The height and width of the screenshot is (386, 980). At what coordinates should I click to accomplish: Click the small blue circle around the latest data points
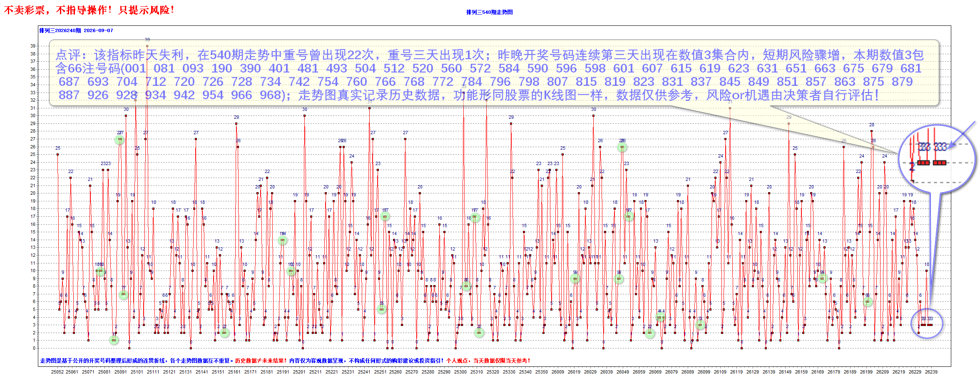927,323
